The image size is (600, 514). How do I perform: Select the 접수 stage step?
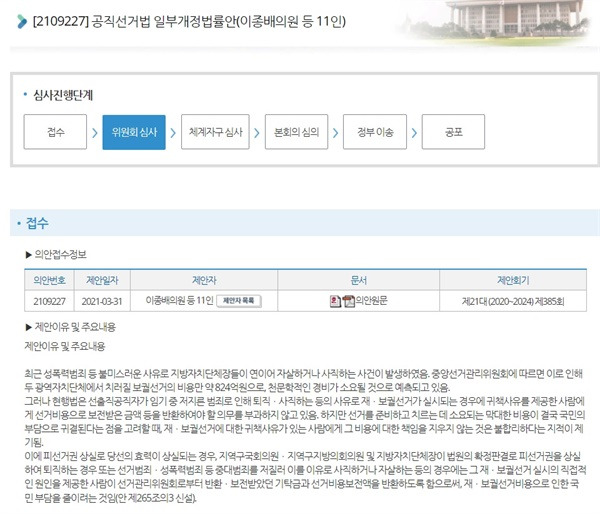[x=55, y=132]
